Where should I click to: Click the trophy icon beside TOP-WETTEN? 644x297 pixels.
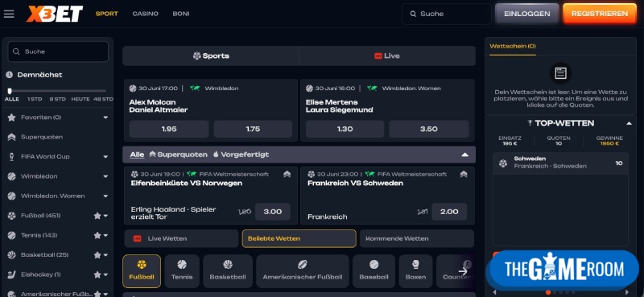pos(530,123)
